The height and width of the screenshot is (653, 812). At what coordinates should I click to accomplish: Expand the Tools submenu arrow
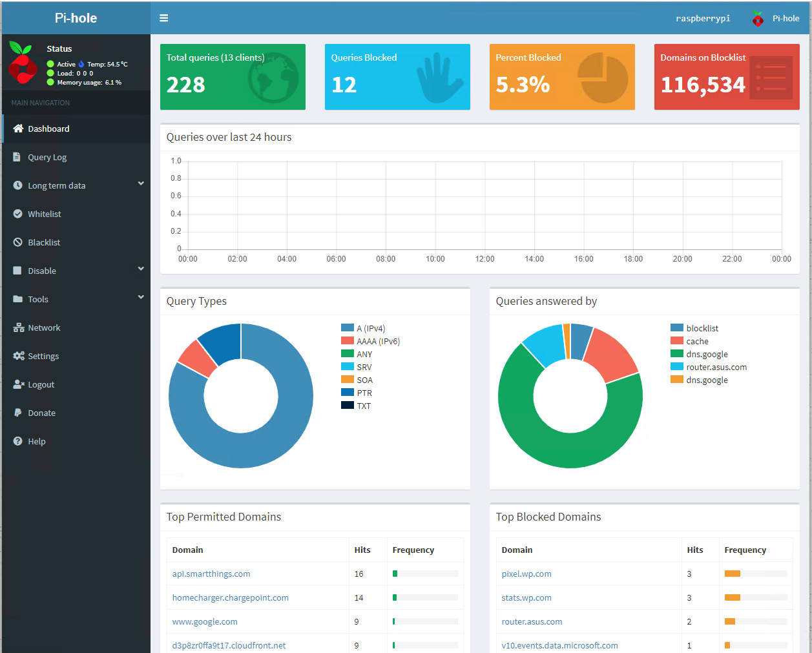[141, 298]
